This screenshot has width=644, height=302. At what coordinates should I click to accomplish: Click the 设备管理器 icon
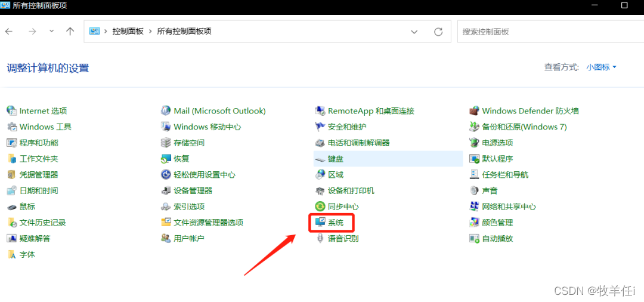click(x=166, y=190)
